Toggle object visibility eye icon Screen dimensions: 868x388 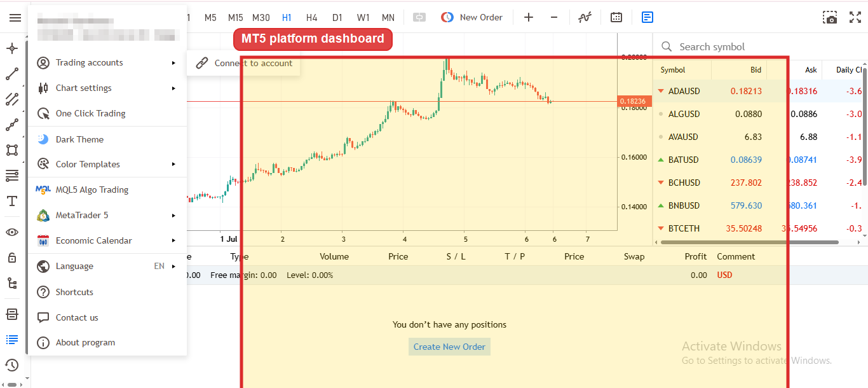[11, 232]
